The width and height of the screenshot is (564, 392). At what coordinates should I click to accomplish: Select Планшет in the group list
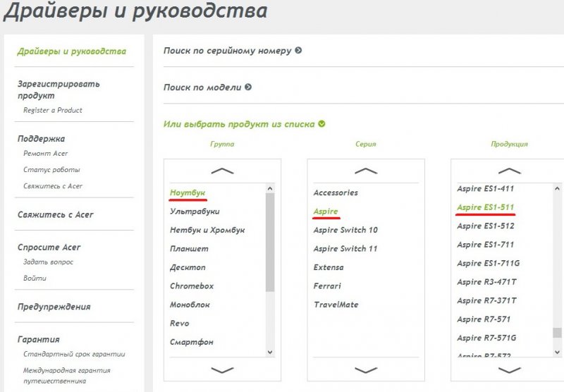point(189,249)
